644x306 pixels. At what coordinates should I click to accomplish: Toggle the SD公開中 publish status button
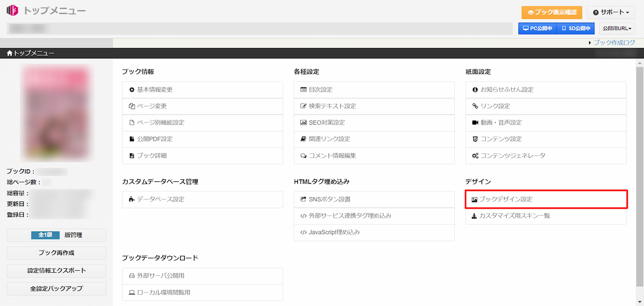coord(576,29)
